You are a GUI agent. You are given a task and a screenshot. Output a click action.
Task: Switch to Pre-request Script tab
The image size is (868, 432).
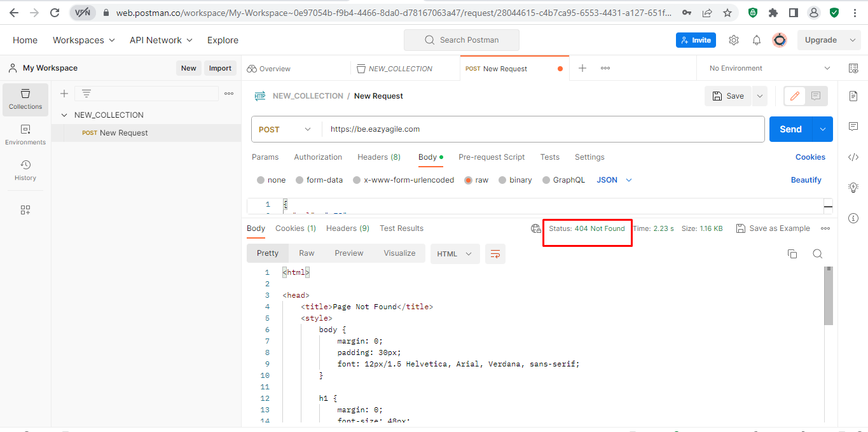pos(492,157)
